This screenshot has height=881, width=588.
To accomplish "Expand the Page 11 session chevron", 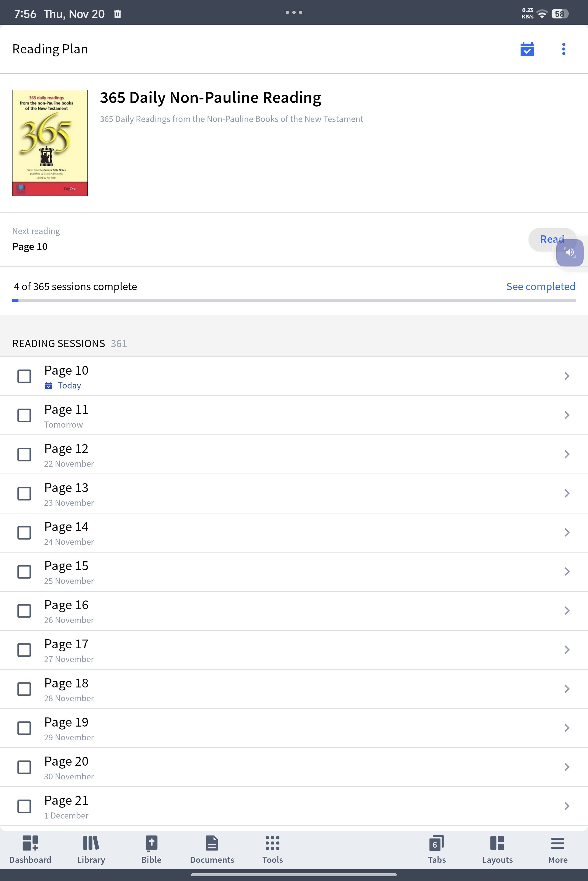I will point(567,415).
